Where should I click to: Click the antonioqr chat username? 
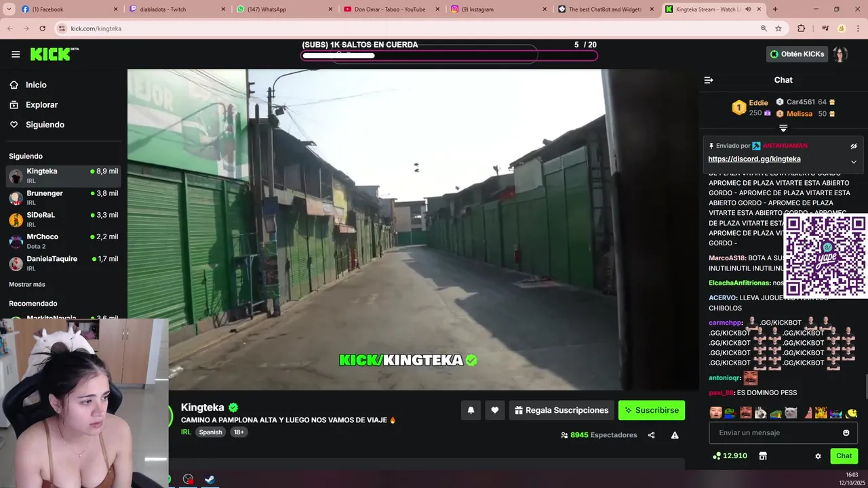point(724,378)
